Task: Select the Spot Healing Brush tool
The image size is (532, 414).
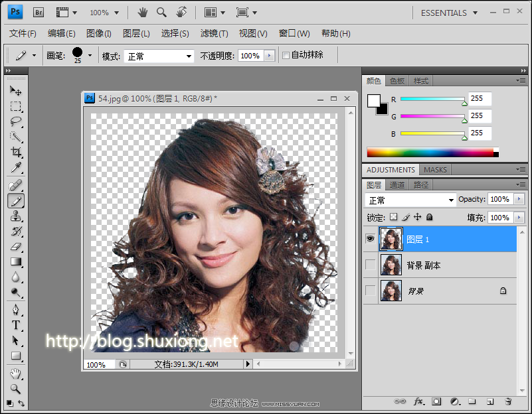Action: point(15,185)
